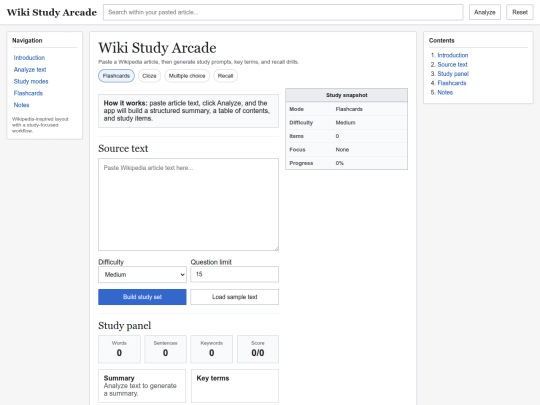This screenshot has height=405, width=540.
Task: Click Load sample text button
Action: 235,297
